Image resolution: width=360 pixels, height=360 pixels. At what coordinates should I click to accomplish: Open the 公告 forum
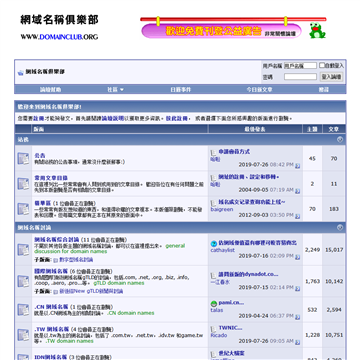(40, 156)
